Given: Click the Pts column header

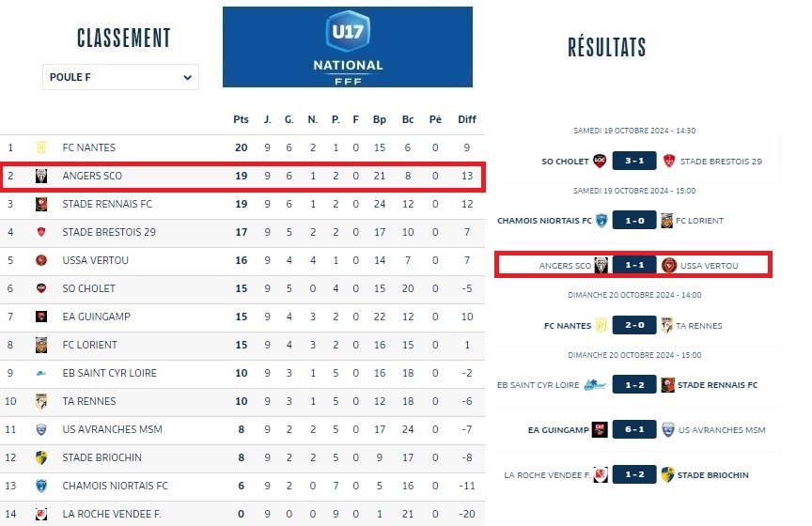Looking at the screenshot, I should pos(241,119).
